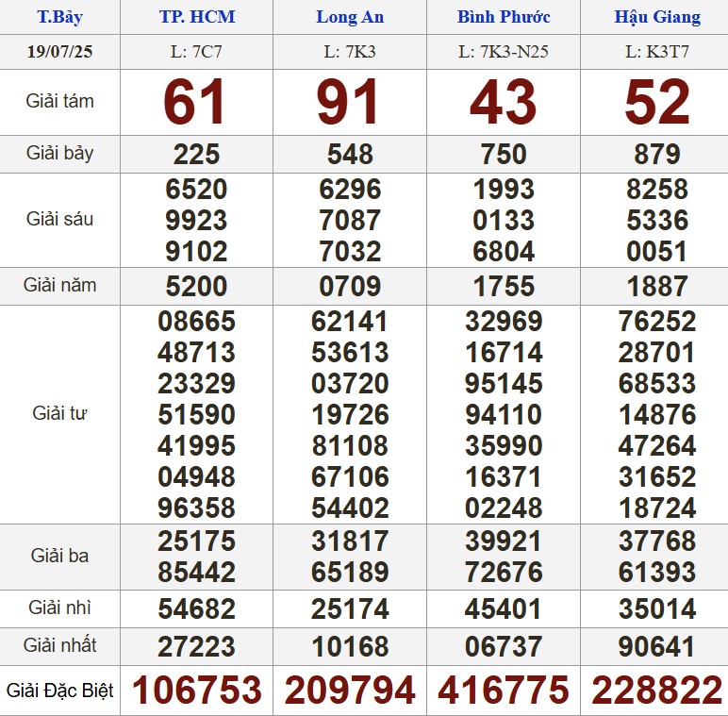
Task: Click the Bình Phước header link
Action: (504, 17)
